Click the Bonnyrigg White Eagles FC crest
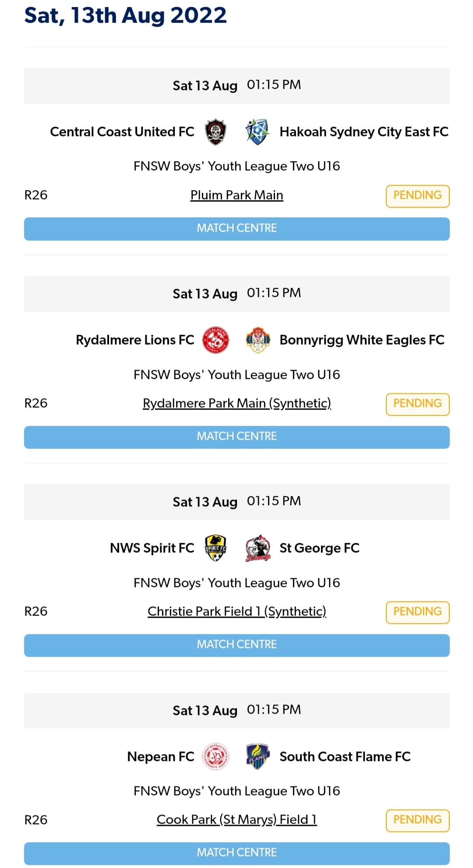The width and height of the screenshot is (473, 868). coord(258,340)
